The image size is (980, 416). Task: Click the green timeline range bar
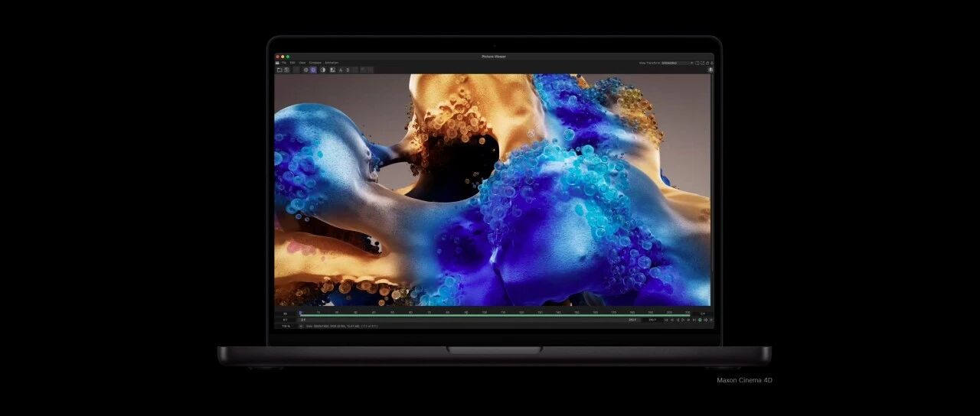click(x=495, y=315)
